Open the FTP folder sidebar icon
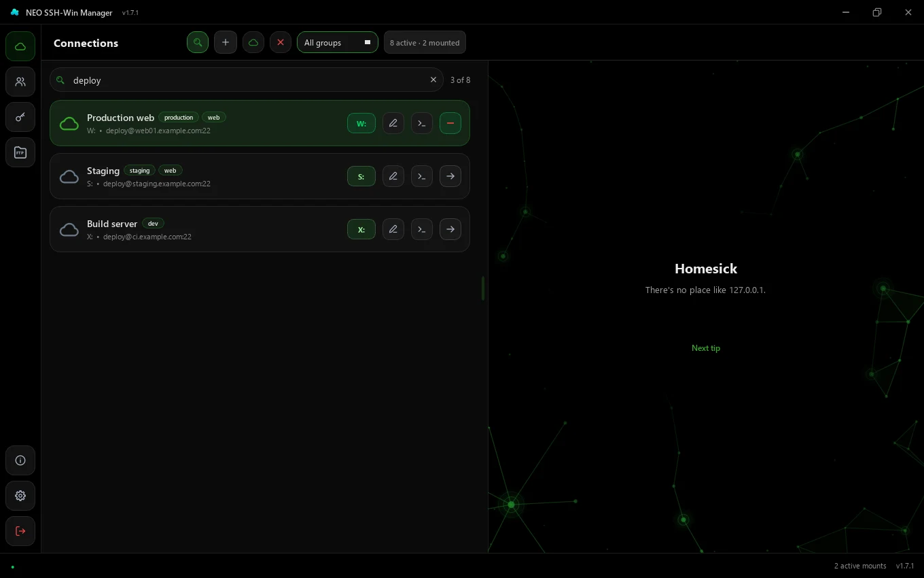Image resolution: width=924 pixels, height=578 pixels. tap(20, 152)
